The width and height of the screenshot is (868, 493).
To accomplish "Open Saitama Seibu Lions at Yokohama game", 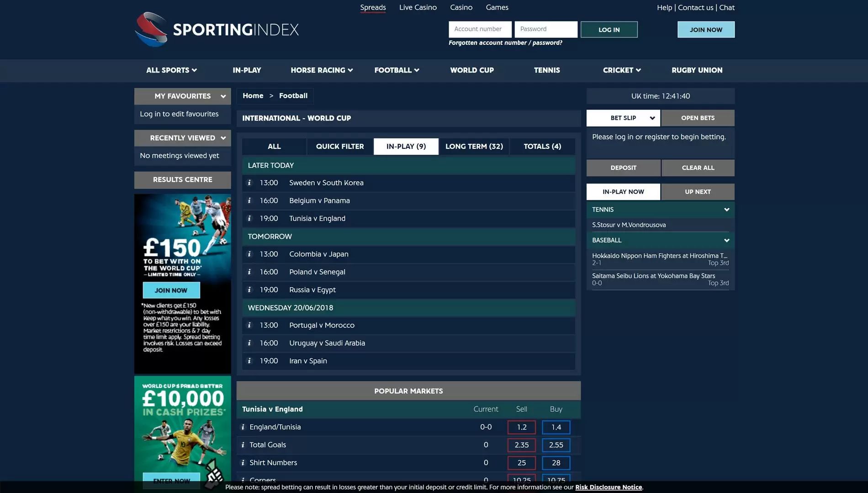I will (660, 279).
